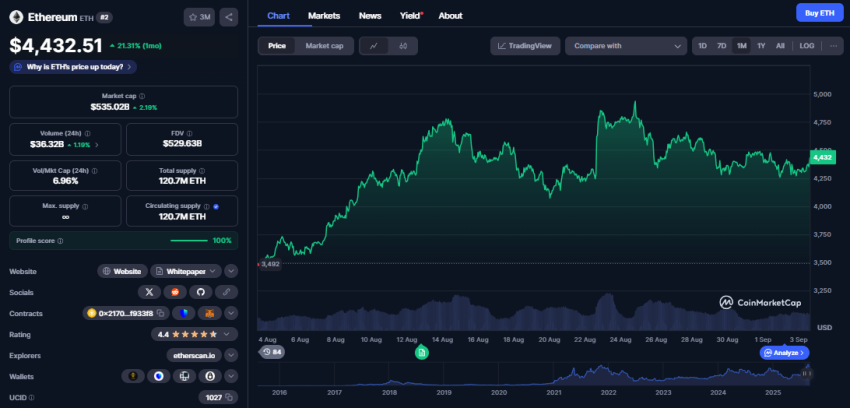Click the Volume (24h) info icon
The width and height of the screenshot is (850, 408).
[87, 133]
